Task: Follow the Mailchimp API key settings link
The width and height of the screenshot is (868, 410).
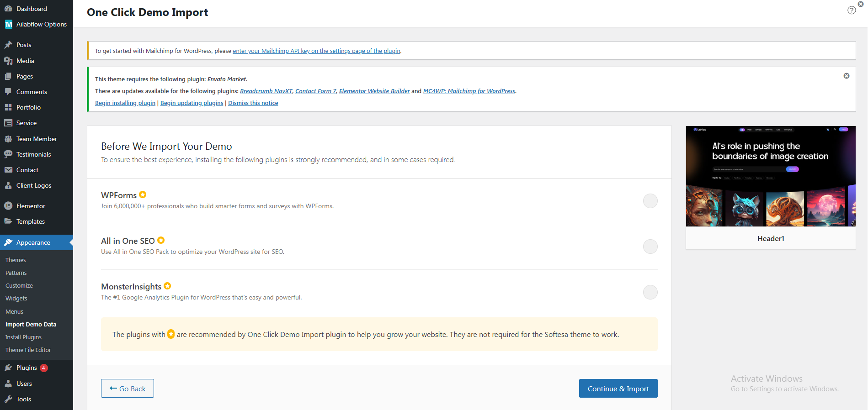Action: coord(316,51)
